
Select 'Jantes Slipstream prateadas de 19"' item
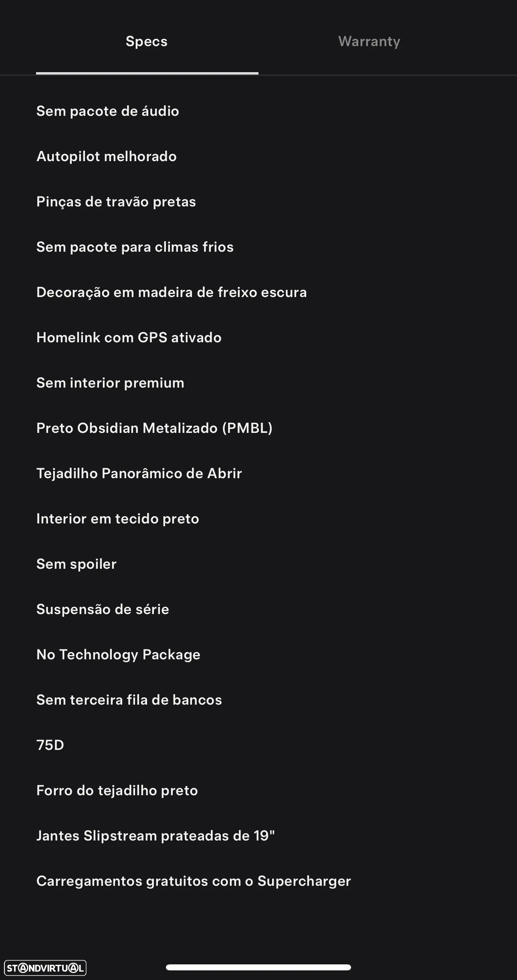[156, 836]
